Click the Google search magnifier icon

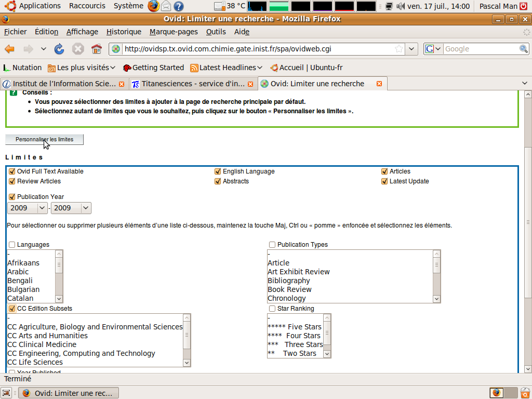(524, 49)
